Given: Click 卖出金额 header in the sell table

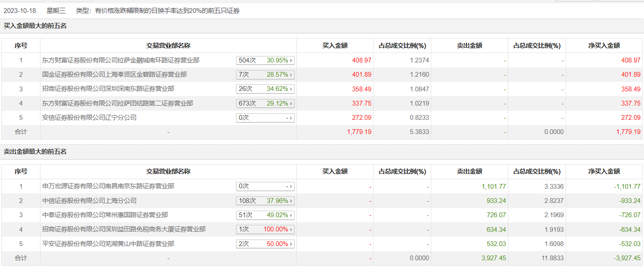Looking at the screenshot, I should [469, 171].
